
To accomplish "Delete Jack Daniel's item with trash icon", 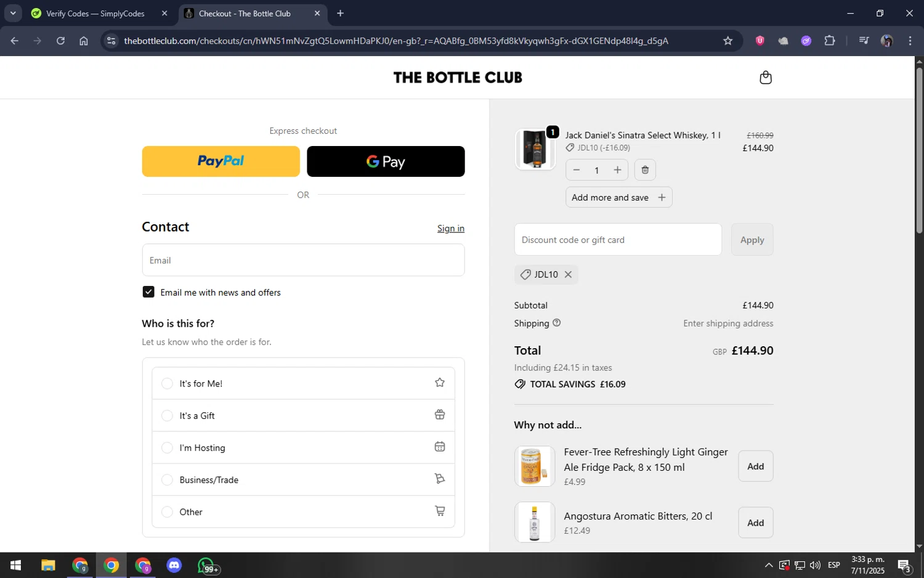I will 645,170.
